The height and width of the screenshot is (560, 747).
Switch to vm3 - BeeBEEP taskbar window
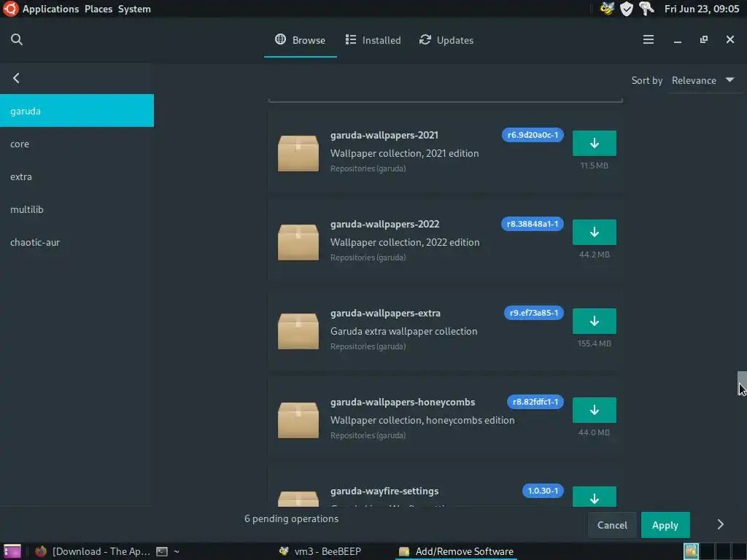pos(320,551)
